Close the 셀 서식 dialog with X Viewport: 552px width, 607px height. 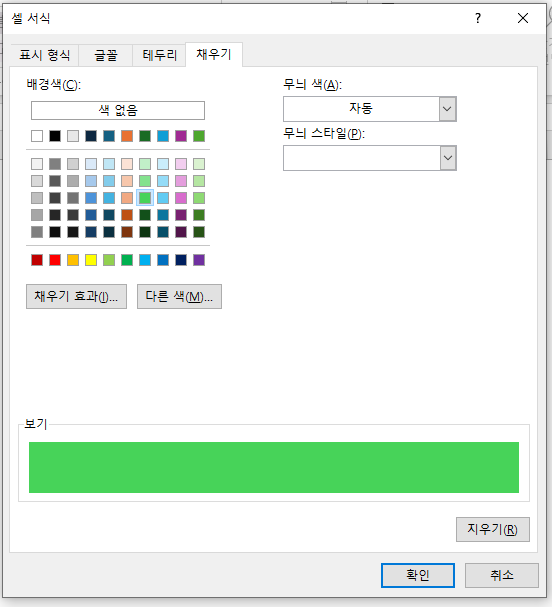pyautogui.click(x=523, y=18)
